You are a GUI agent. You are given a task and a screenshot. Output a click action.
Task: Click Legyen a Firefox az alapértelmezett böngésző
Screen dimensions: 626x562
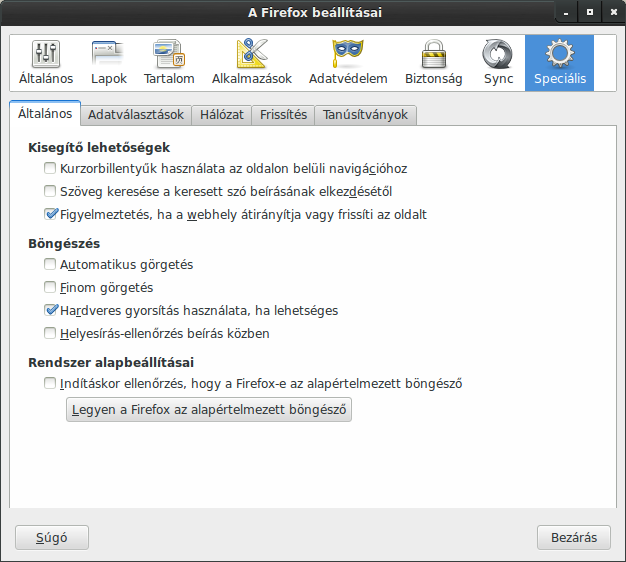209,410
